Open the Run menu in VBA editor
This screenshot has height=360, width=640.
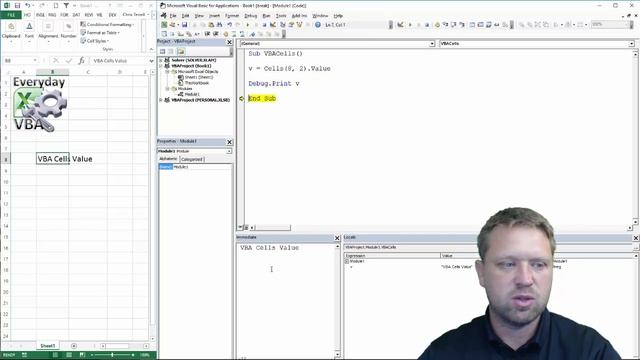267,16
